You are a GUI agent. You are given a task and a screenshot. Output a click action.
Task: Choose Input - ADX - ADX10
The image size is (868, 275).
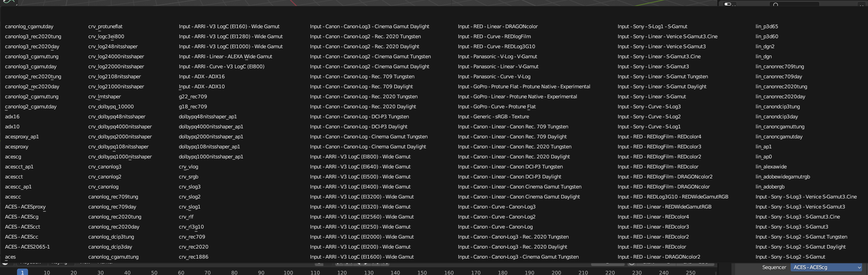coord(202,87)
